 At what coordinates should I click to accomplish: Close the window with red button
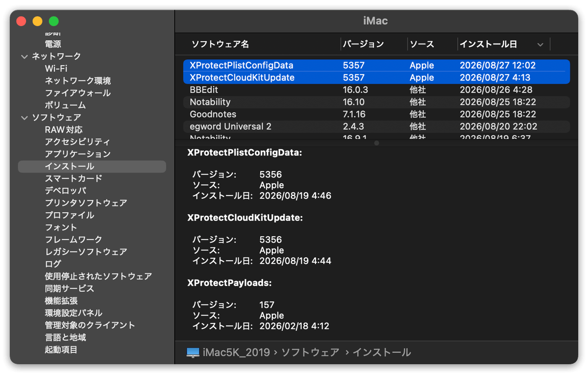(21, 21)
